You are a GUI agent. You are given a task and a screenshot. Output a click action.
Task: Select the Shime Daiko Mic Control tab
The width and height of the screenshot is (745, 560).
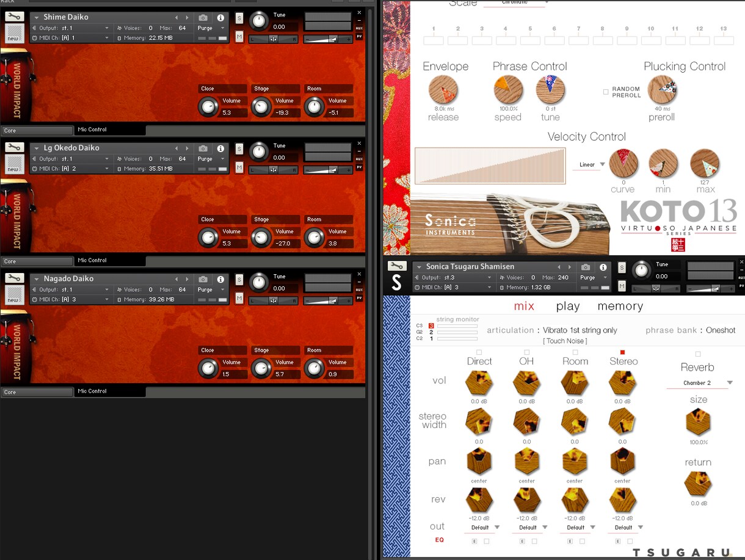[110, 129]
